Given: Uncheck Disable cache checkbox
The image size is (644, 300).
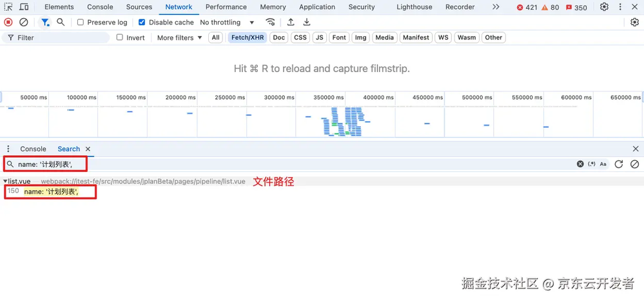Looking at the screenshot, I should pyautogui.click(x=142, y=22).
